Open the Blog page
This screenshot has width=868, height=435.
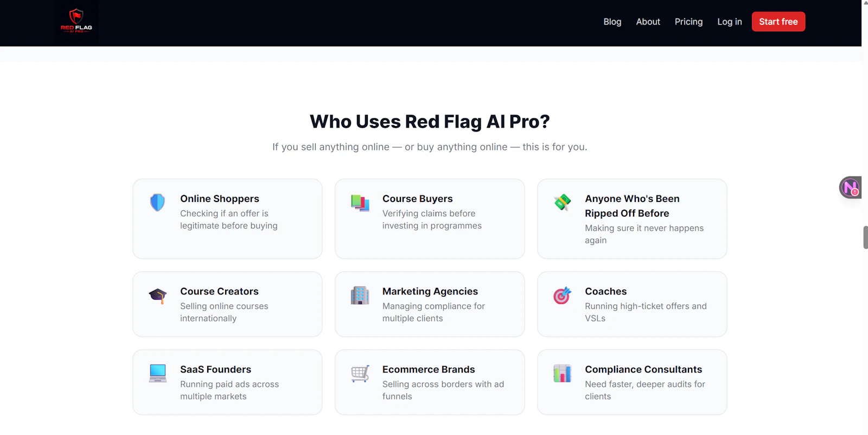[612, 22]
